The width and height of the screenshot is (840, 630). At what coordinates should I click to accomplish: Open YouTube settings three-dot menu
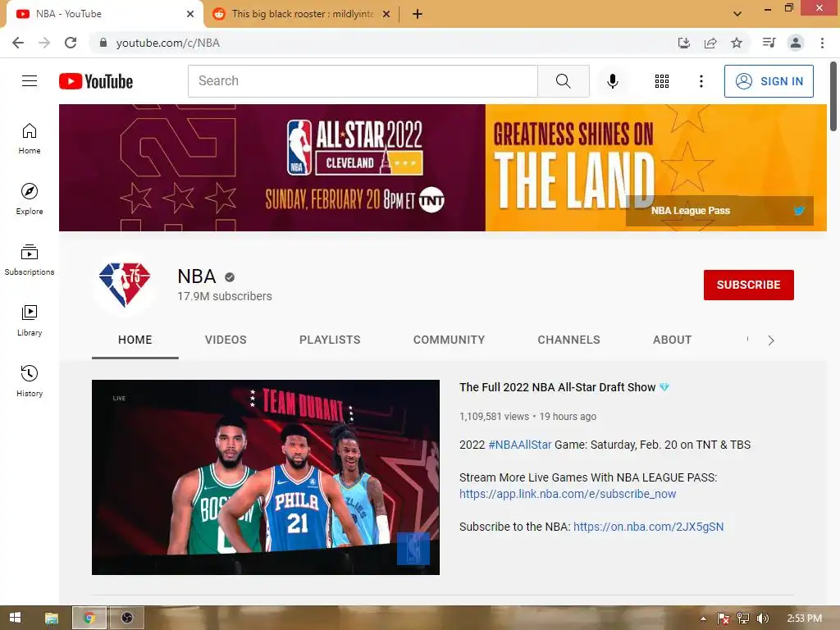(x=701, y=81)
